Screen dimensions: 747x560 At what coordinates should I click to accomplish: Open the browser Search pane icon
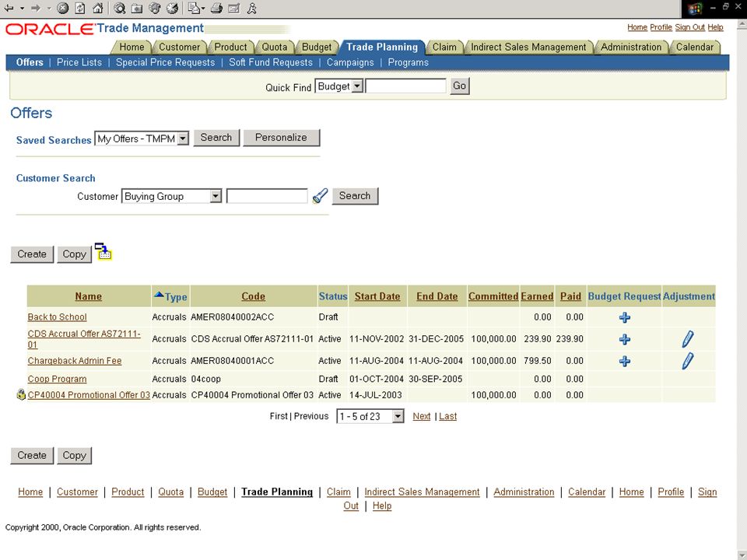click(120, 8)
